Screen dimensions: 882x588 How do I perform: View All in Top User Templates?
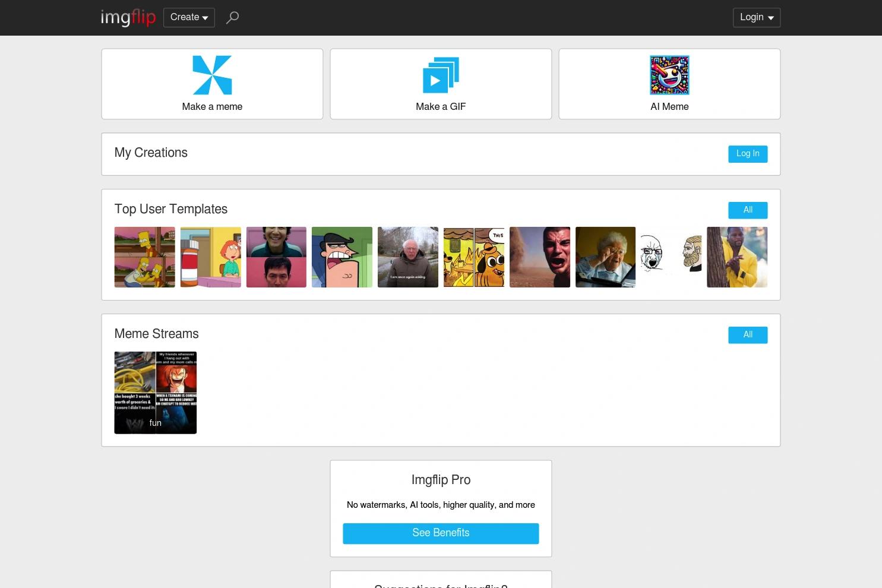coord(748,210)
